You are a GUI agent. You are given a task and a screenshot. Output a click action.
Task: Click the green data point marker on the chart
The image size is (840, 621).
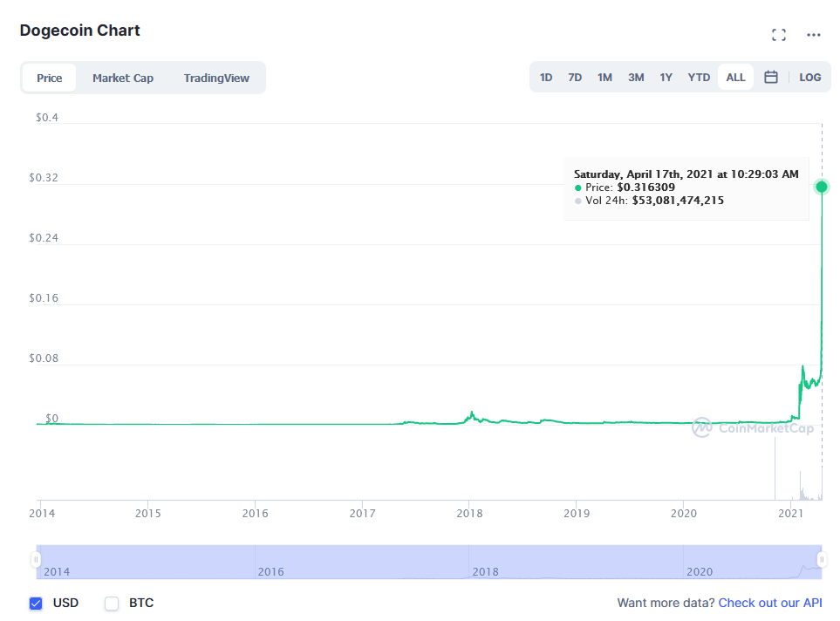[x=822, y=187]
